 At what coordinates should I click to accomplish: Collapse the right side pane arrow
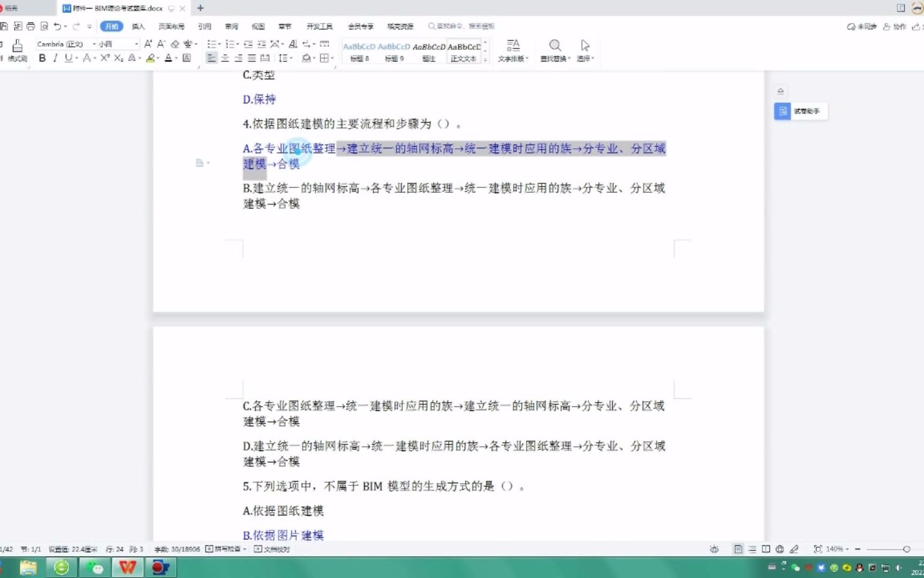[781, 91]
